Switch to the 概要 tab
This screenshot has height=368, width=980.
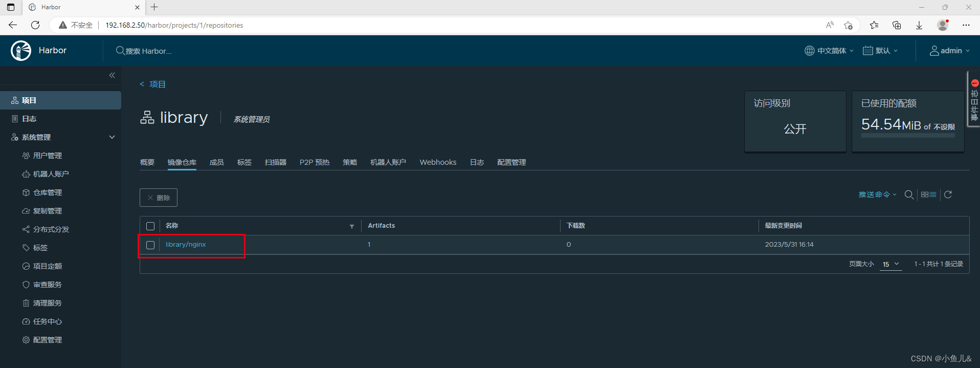[147, 162]
